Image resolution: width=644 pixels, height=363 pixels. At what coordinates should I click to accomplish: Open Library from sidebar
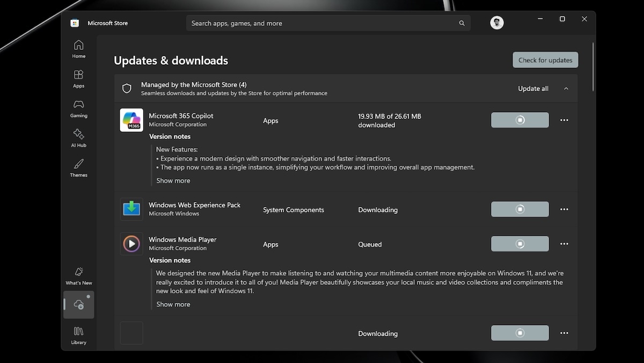[78, 336]
